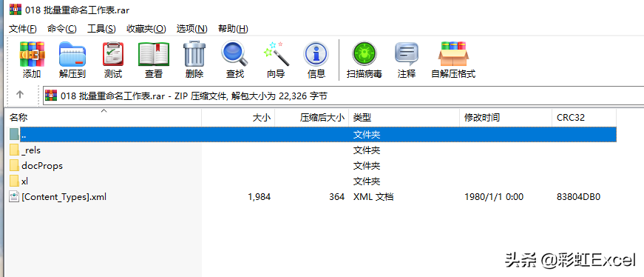This screenshot has width=644, height=277.
Task: Click WinRAR icon in title bar
Action: (16, 9)
